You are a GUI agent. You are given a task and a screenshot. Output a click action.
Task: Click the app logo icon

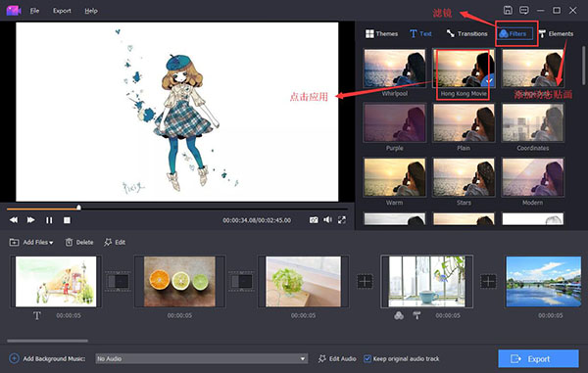click(x=14, y=11)
